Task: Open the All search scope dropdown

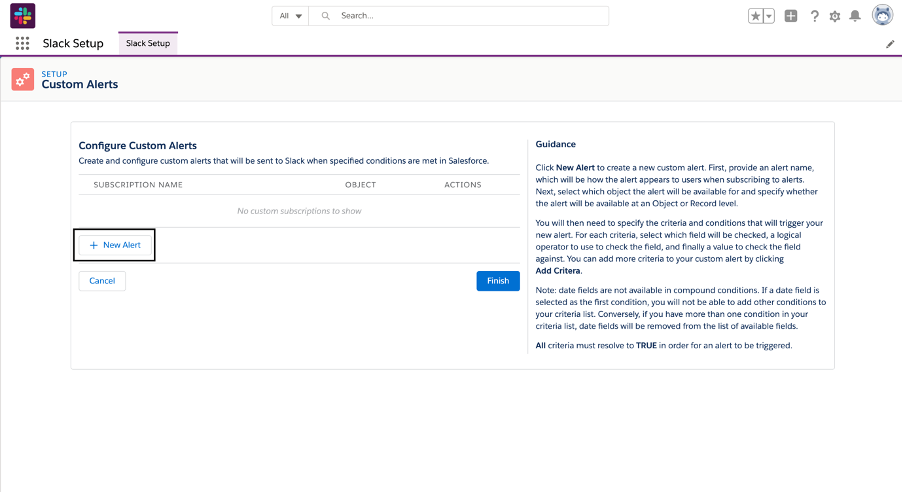Action: click(x=291, y=16)
